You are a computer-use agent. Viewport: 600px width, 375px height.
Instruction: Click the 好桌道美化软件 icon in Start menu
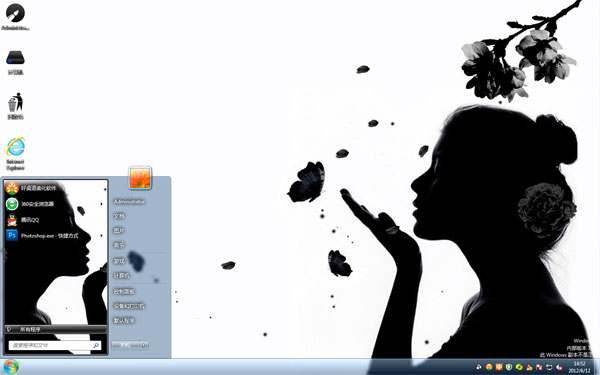pyautogui.click(x=12, y=188)
